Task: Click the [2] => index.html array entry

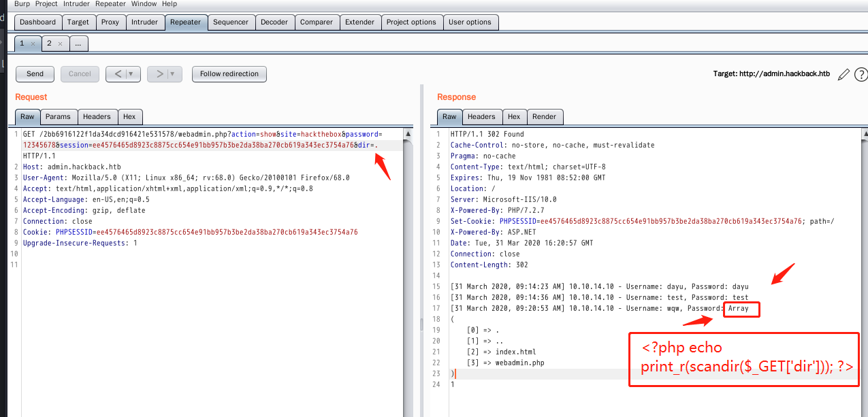Action: tap(501, 352)
